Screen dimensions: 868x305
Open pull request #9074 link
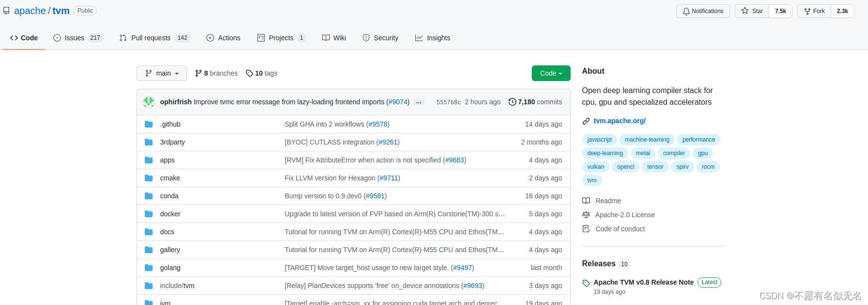(x=398, y=102)
